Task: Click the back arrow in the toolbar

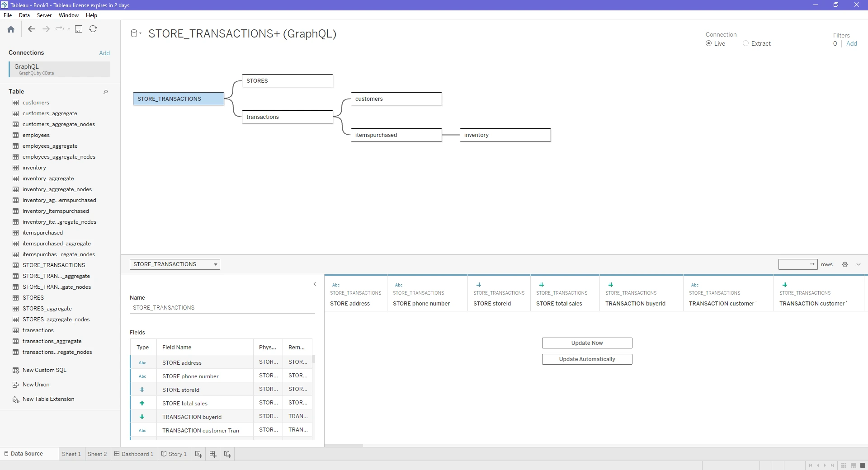Action: pos(31,29)
